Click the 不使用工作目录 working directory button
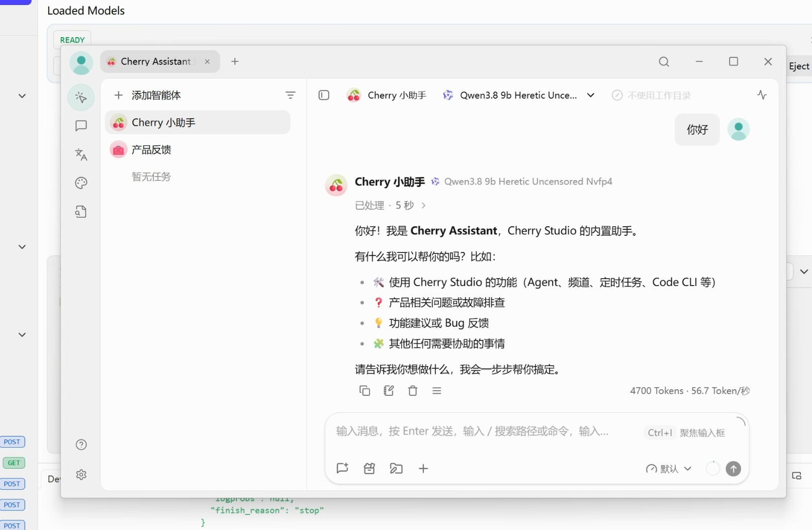The height and width of the screenshot is (530, 812). pyautogui.click(x=651, y=95)
